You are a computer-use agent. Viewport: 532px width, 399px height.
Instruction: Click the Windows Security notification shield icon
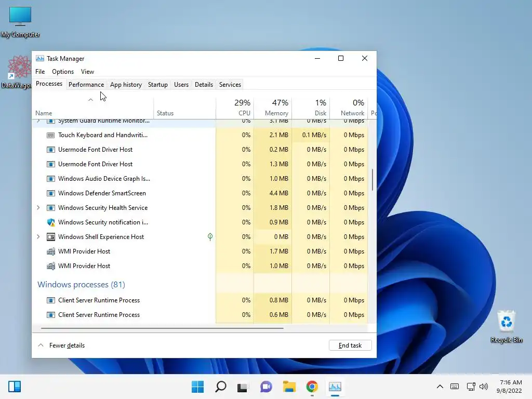pyautogui.click(x=50, y=222)
